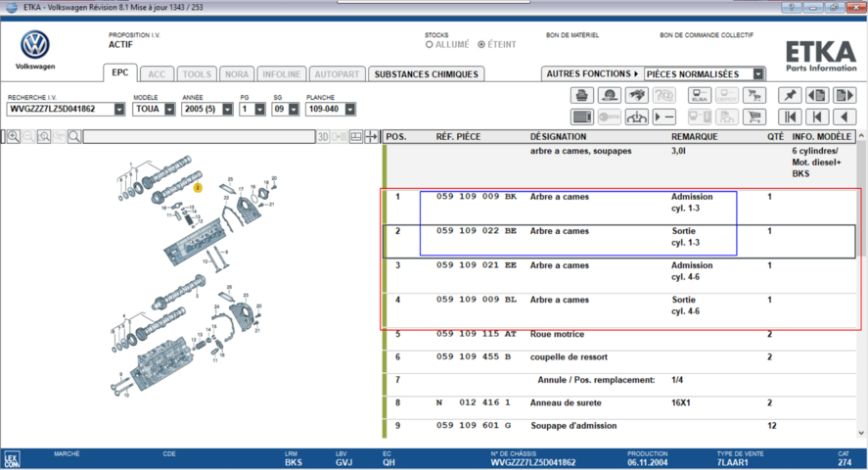
Task: Select the ÉTEINT stocks radio button
Action: 481,45
